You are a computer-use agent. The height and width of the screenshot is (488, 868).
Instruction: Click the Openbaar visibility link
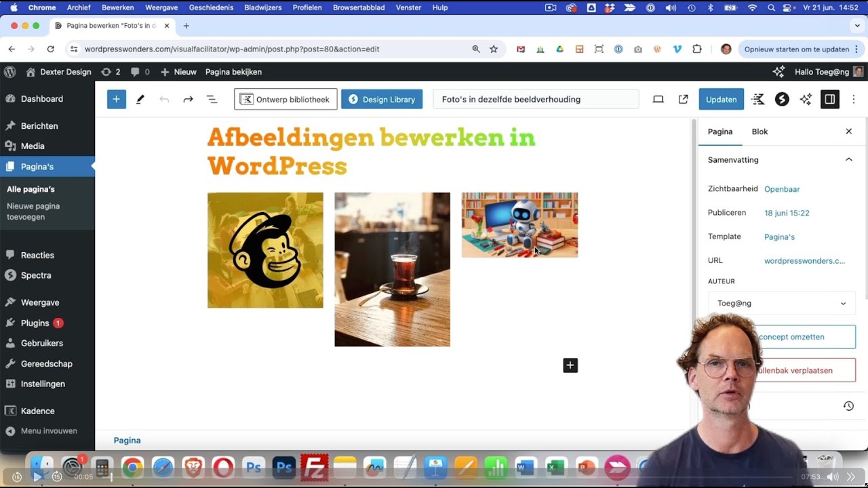[x=782, y=189]
